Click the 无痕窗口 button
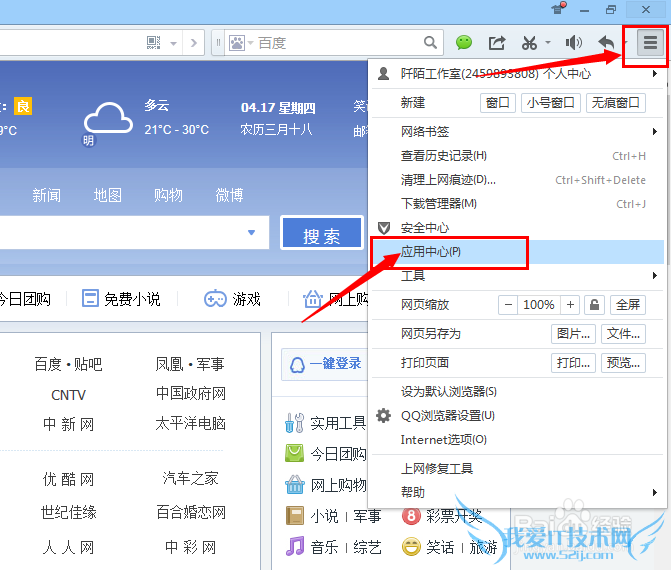The width and height of the screenshot is (671, 570). tap(616, 103)
